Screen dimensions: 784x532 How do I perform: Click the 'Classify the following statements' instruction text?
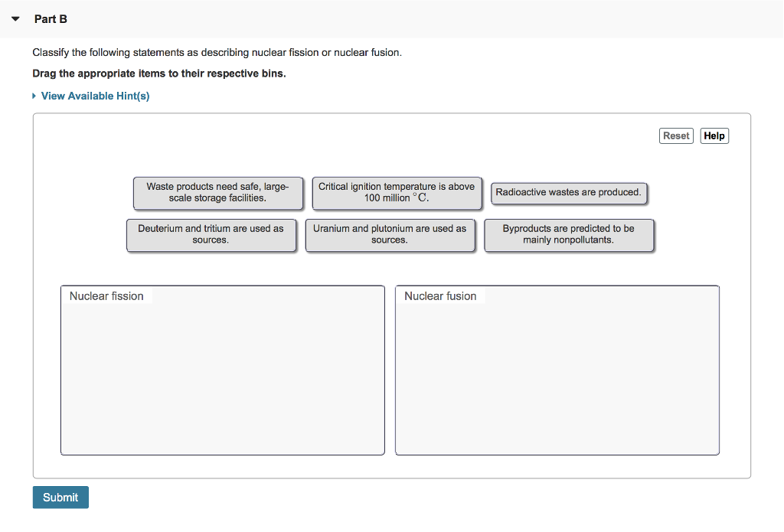point(217,53)
